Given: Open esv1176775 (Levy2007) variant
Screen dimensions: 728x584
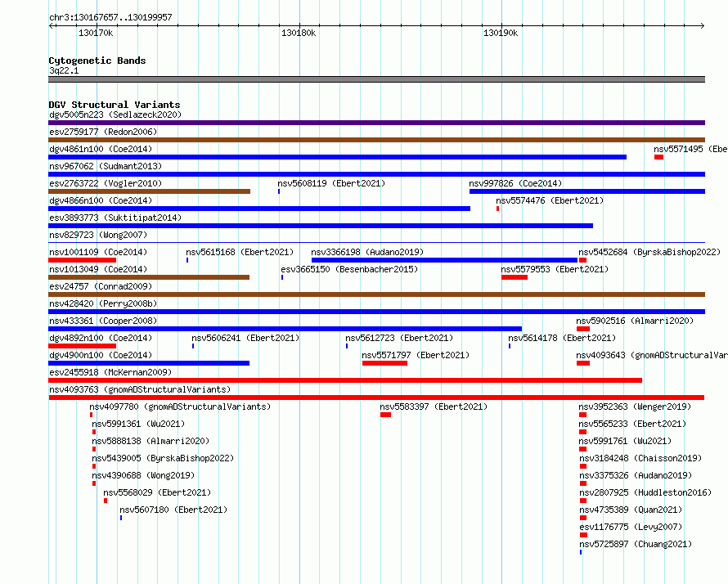Looking at the screenshot, I should 631,527.
